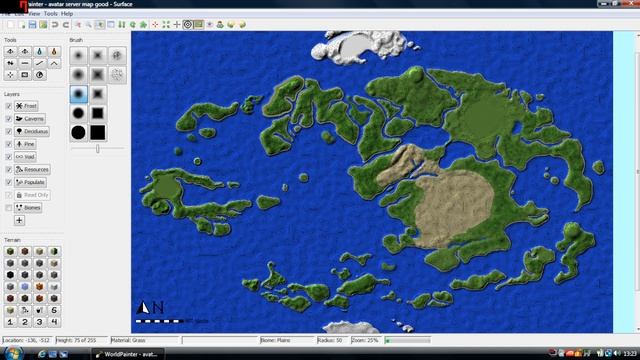This screenshot has height=360, width=640.
Task: Pick the light blue ice terrain block
Action: (25, 287)
